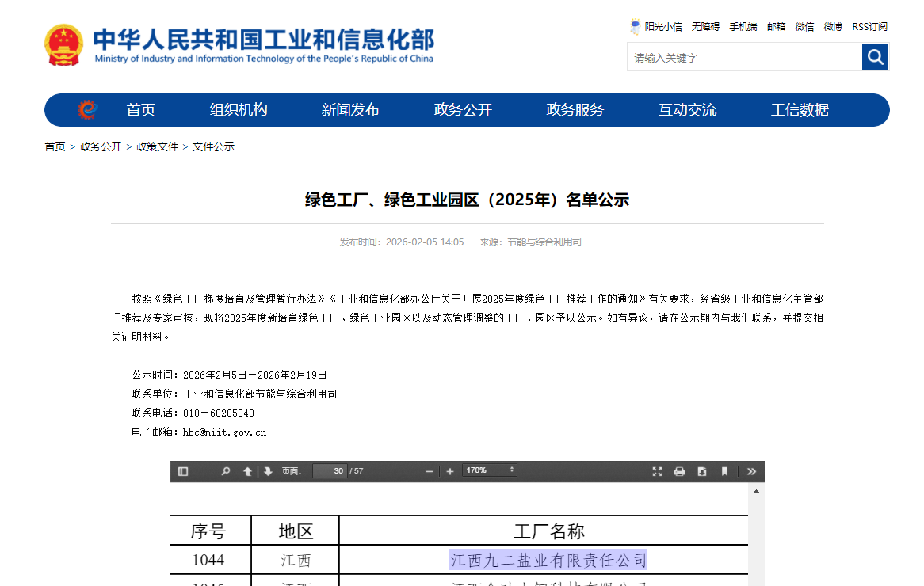Click the PDF scrollbar up arrow
The height and width of the screenshot is (586, 924).
point(756,492)
